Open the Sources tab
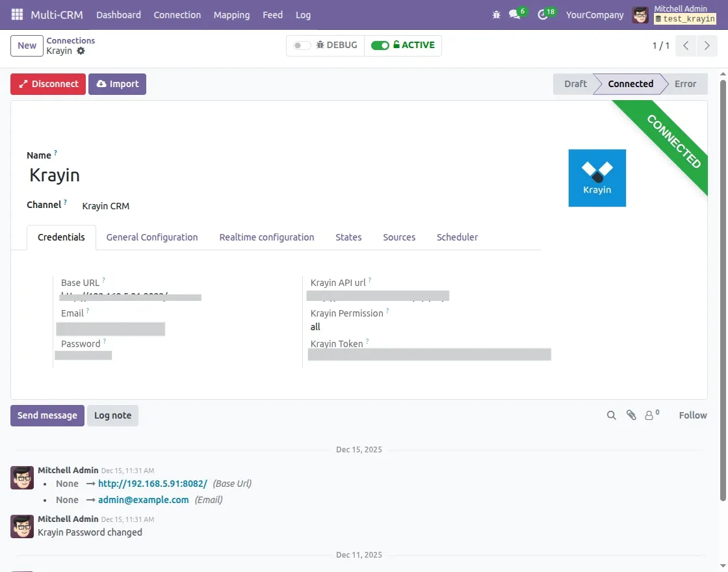The image size is (728, 572). point(399,237)
